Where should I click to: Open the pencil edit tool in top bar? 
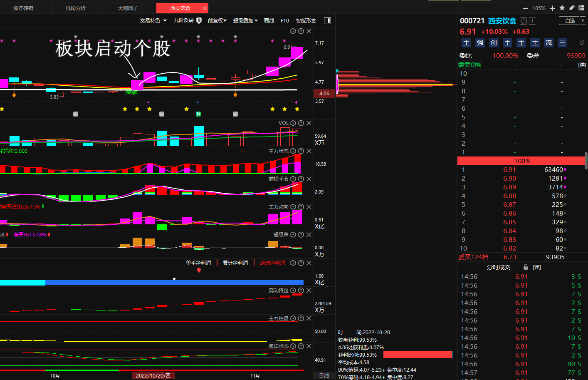pos(572,8)
